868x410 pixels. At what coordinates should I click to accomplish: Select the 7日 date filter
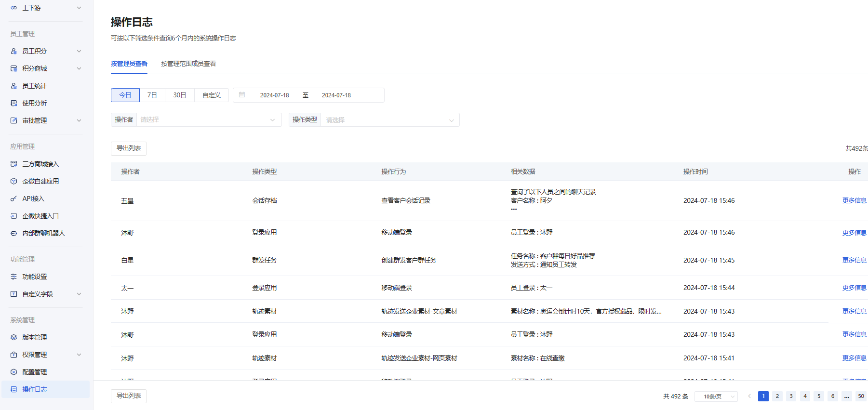(x=152, y=95)
